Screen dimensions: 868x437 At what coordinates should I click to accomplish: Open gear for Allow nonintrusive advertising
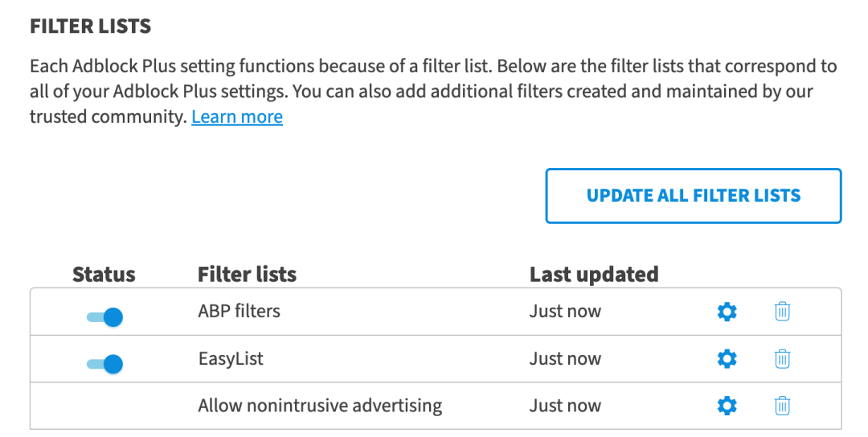(727, 406)
